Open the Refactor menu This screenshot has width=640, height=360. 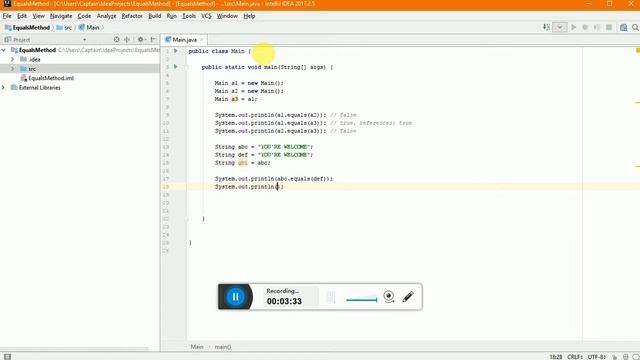tap(132, 16)
